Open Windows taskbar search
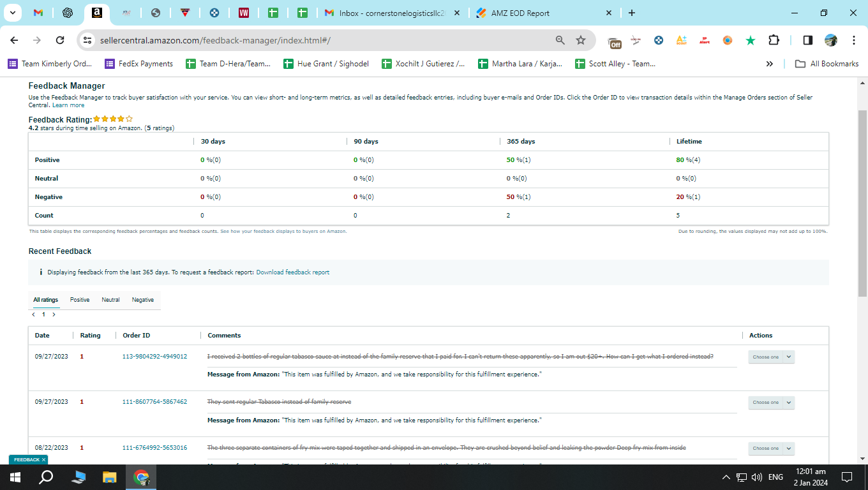868x490 pixels. point(46,477)
